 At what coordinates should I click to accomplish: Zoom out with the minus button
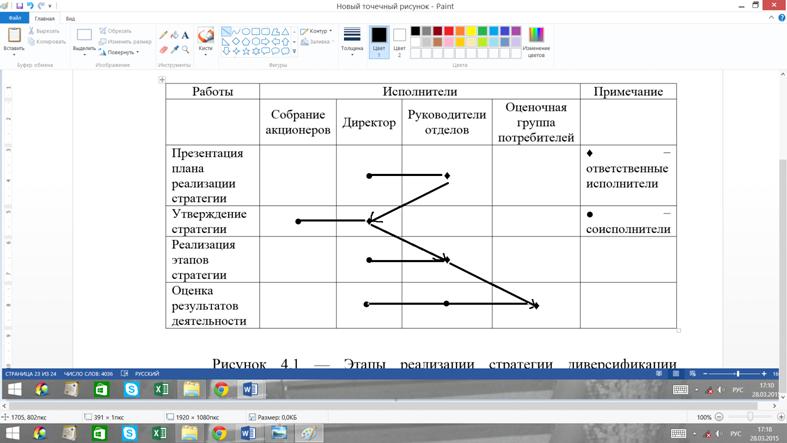point(719,417)
